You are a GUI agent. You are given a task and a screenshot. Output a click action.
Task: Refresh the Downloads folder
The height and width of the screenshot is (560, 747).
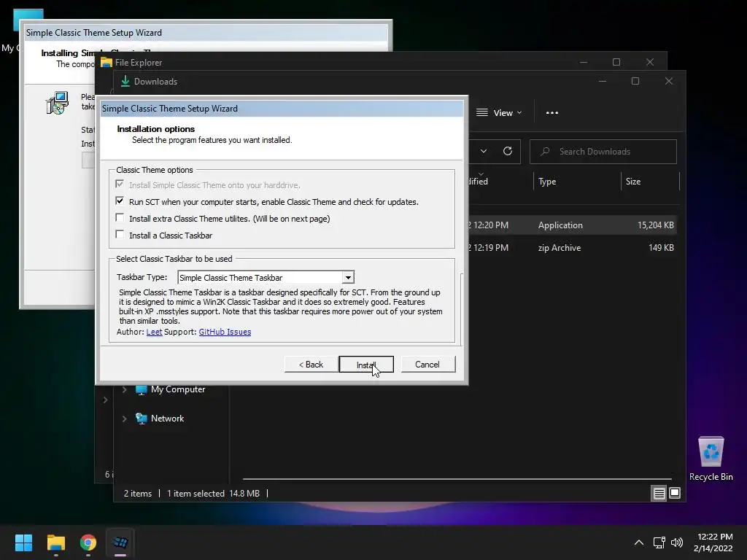pos(508,152)
